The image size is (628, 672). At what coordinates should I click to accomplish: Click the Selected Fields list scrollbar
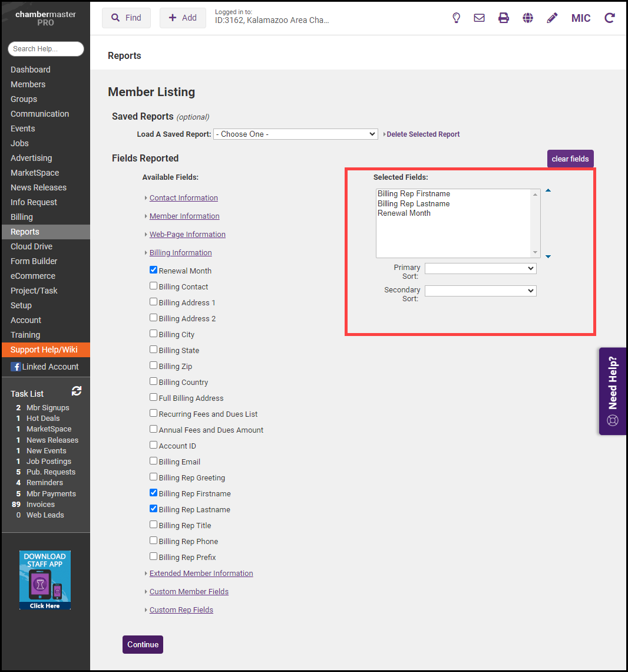tap(536, 223)
